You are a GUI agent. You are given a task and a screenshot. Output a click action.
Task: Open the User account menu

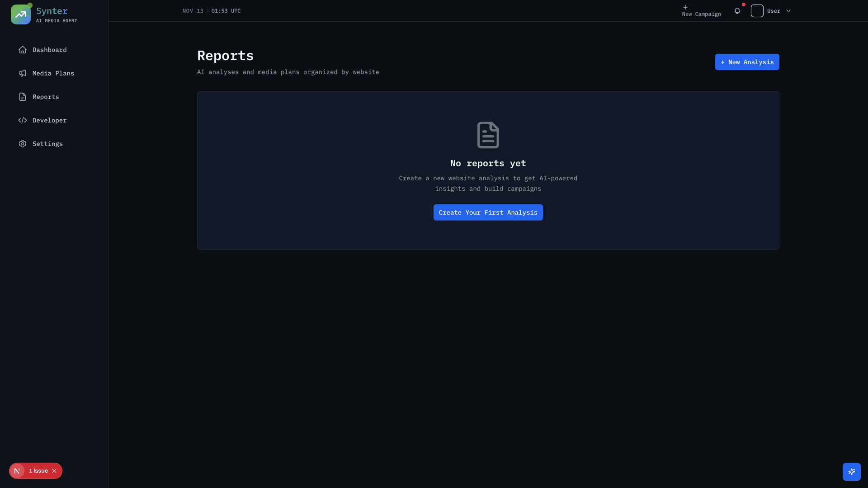pos(774,11)
